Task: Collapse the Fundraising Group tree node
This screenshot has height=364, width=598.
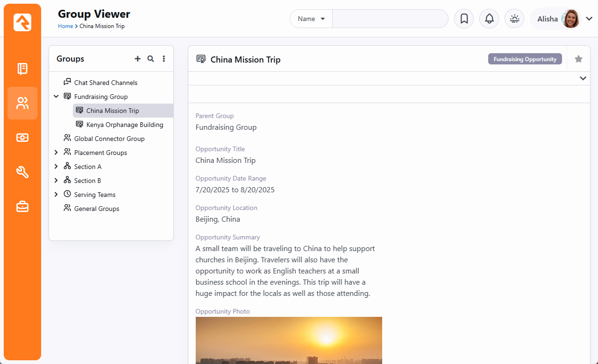Action: point(56,97)
